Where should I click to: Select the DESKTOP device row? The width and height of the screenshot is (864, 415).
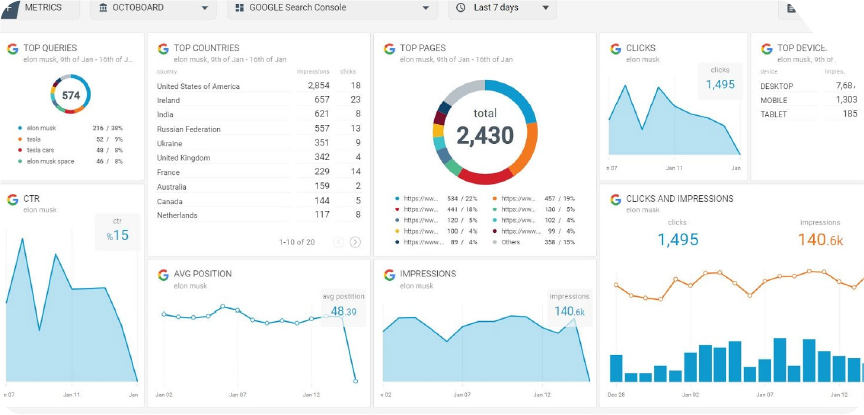(809, 86)
